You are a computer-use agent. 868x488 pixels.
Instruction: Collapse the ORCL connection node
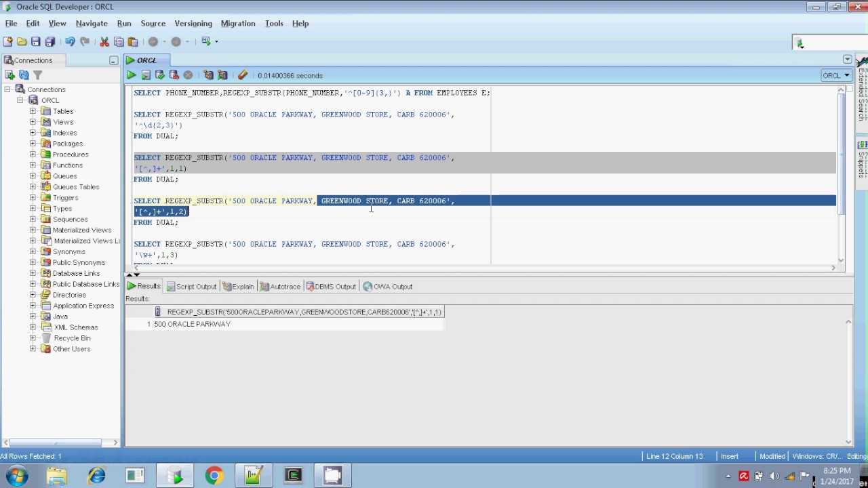(x=20, y=100)
